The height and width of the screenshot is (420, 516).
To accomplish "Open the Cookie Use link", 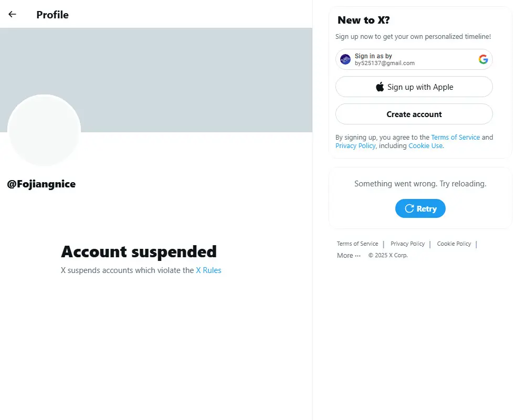I will pos(426,146).
